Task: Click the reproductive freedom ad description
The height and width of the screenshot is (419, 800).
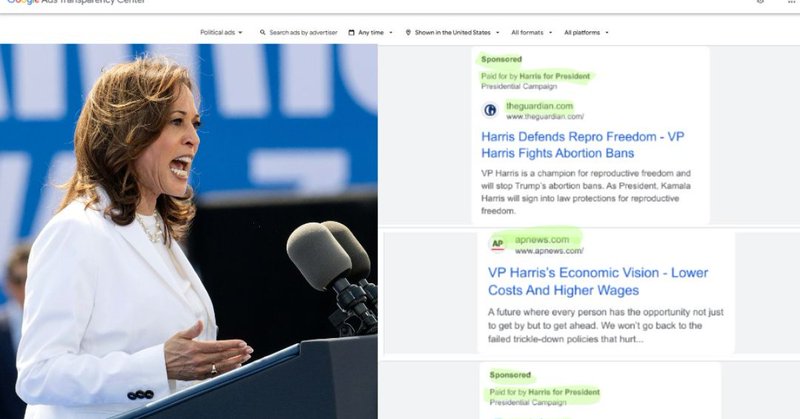Action: coord(586,192)
